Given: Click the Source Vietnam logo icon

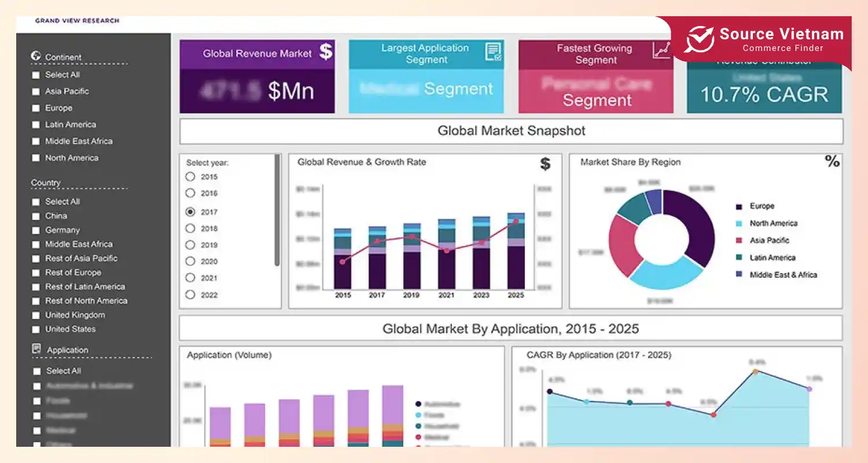Looking at the screenshot, I should tap(699, 39).
